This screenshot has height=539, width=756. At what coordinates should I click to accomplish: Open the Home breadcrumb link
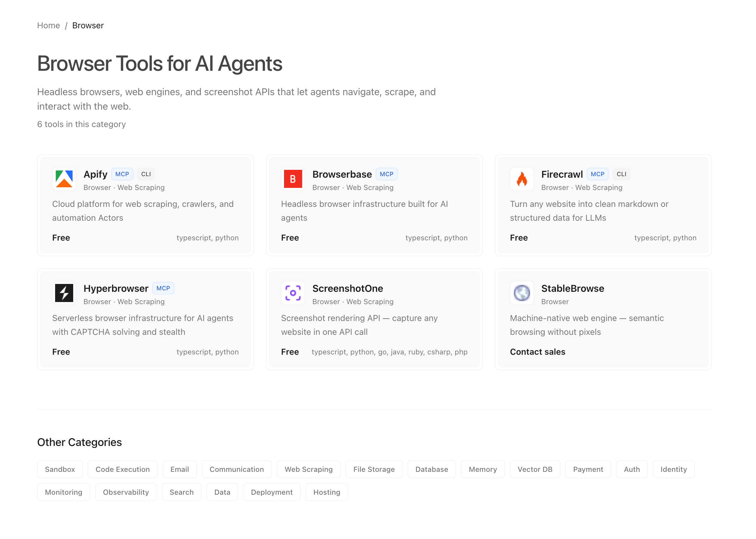pyautogui.click(x=48, y=25)
